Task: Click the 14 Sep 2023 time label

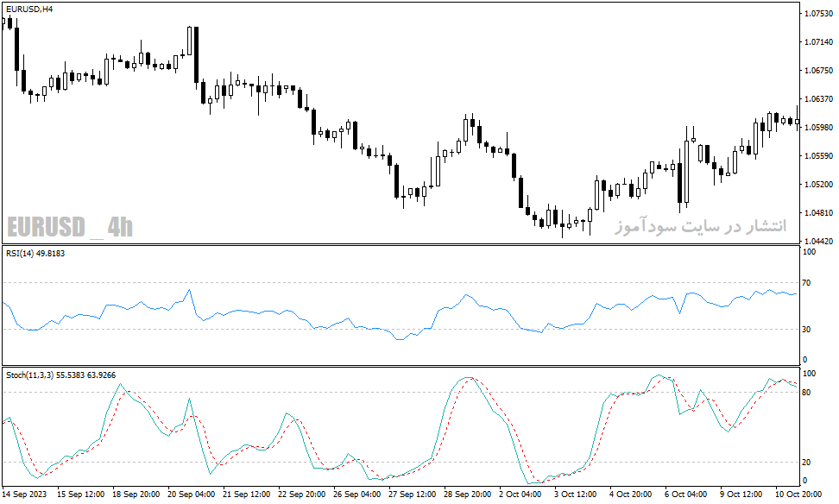Action: [25, 494]
